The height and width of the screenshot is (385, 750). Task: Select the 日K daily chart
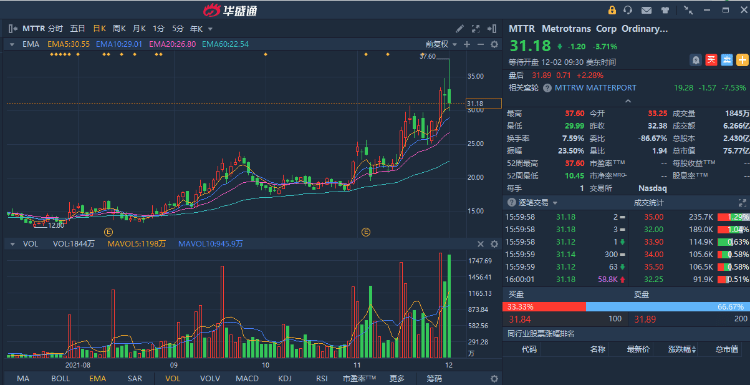[x=99, y=29]
